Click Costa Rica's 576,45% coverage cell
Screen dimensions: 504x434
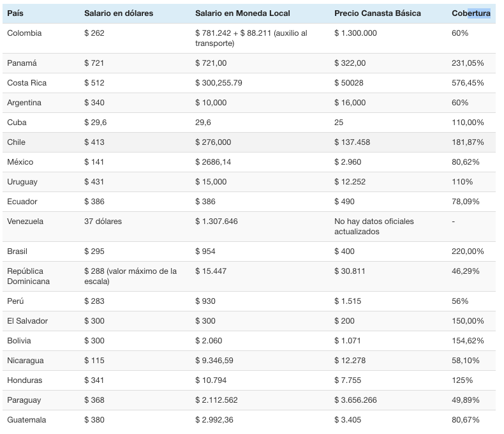(x=468, y=83)
